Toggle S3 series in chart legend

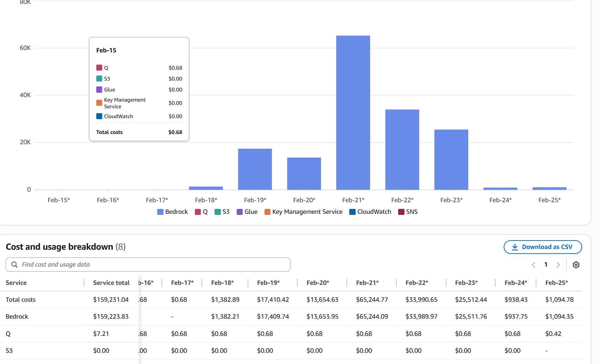coord(222,212)
